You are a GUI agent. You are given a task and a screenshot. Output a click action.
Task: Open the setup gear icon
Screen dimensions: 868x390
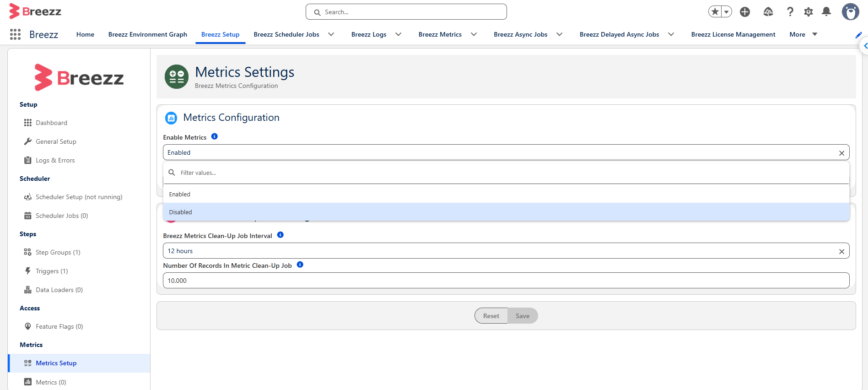809,12
